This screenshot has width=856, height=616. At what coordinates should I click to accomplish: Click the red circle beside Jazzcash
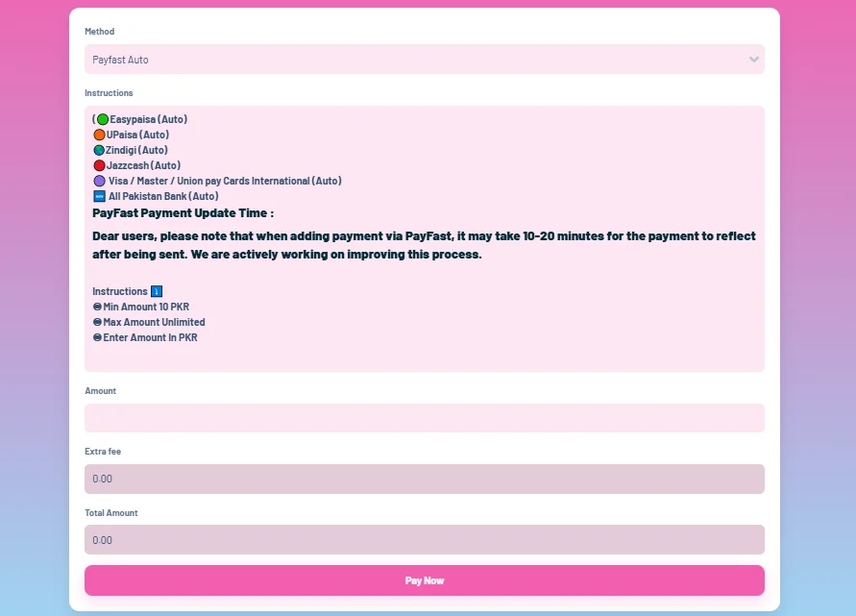(x=99, y=165)
